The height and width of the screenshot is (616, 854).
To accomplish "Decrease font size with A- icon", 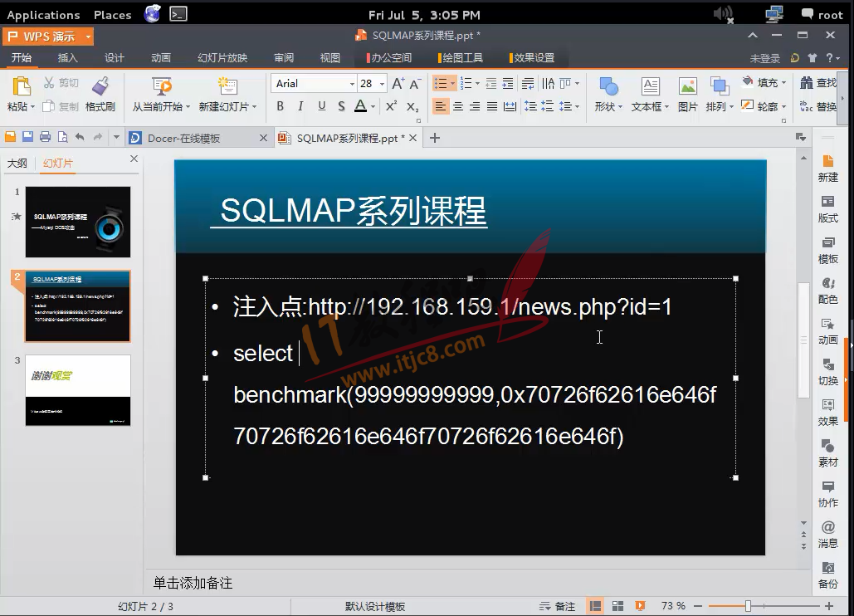I will [415, 83].
